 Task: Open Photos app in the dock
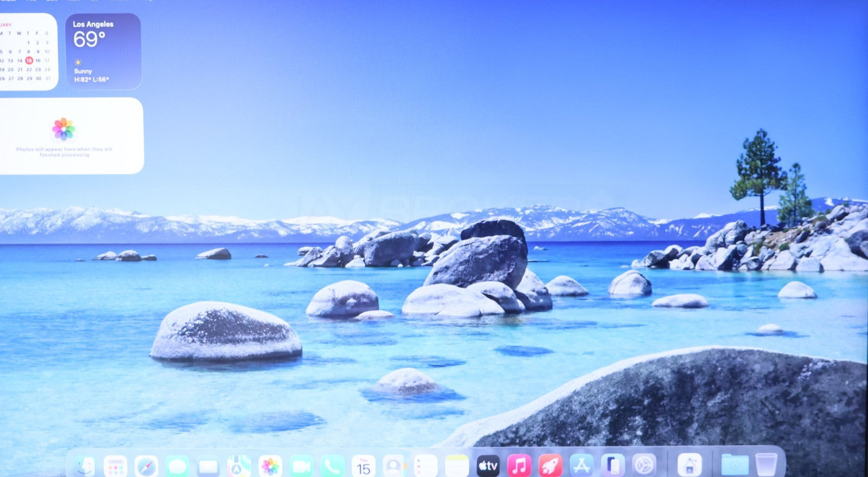[x=270, y=466]
